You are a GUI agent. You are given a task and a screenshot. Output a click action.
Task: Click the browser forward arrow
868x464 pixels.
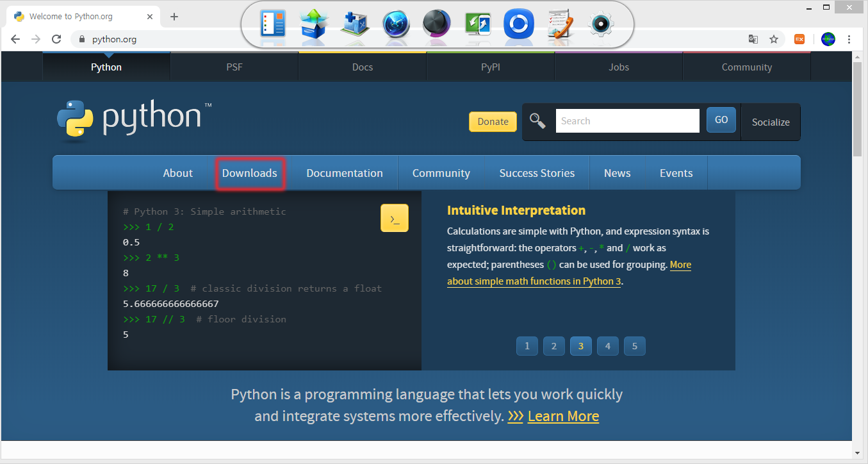point(36,39)
